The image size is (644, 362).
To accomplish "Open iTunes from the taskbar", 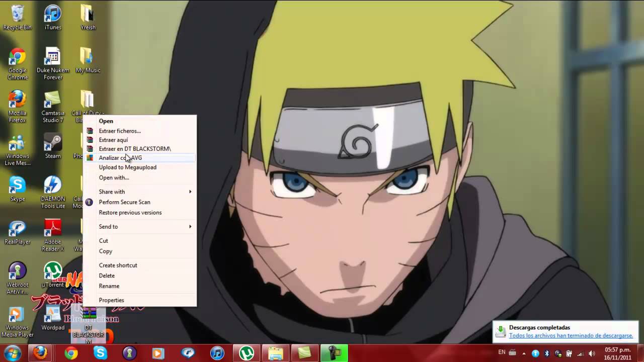I will (217, 353).
